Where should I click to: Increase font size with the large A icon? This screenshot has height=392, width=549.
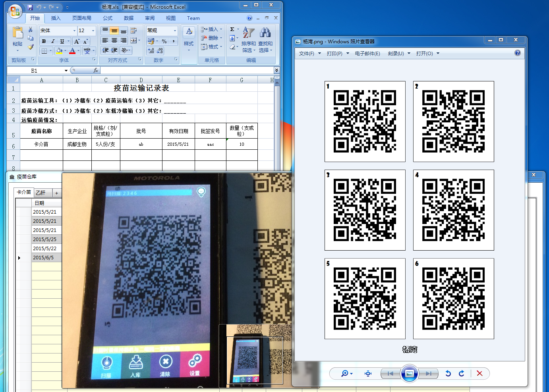pyautogui.click(x=77, y=41)
